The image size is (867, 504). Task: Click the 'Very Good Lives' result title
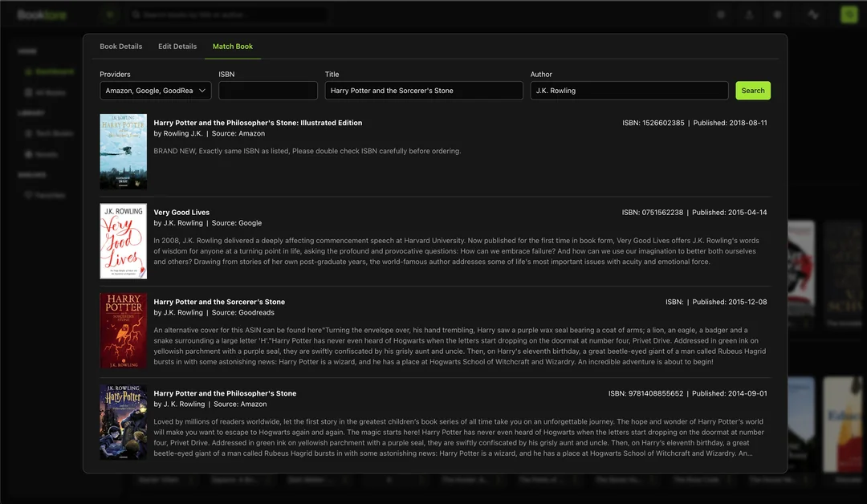click(181, 212)
